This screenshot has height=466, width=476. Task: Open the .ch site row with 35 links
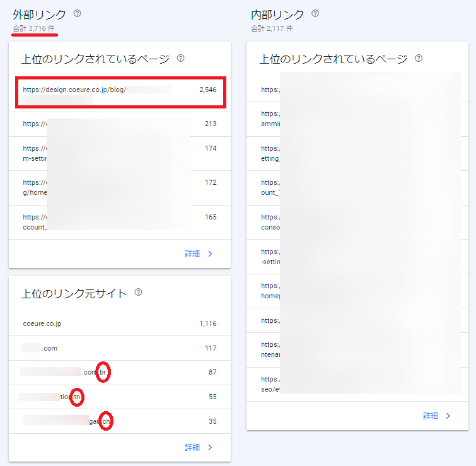[x=120, y=421]
